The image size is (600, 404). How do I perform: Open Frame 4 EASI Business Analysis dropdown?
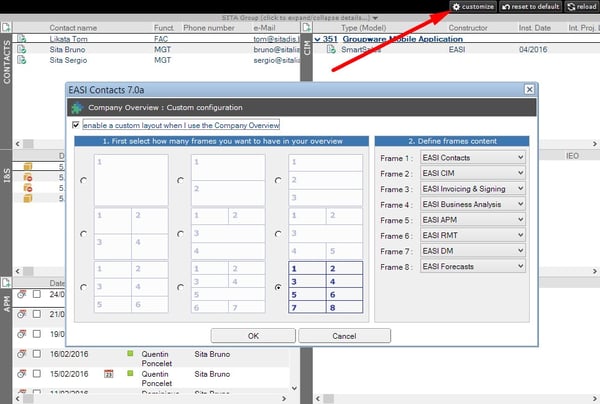(x=472, y=204)
